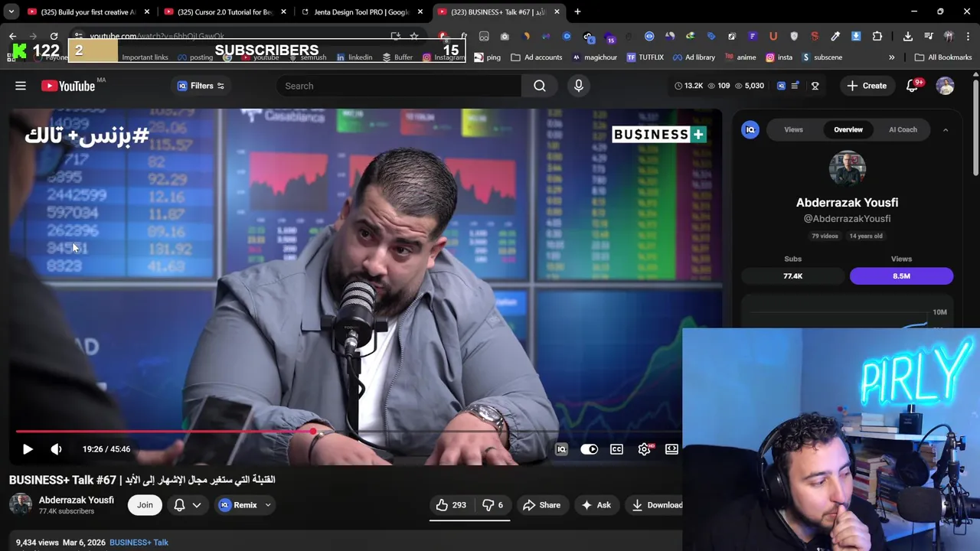Open the YouTube hamburger guide menu

click(21, 86)
